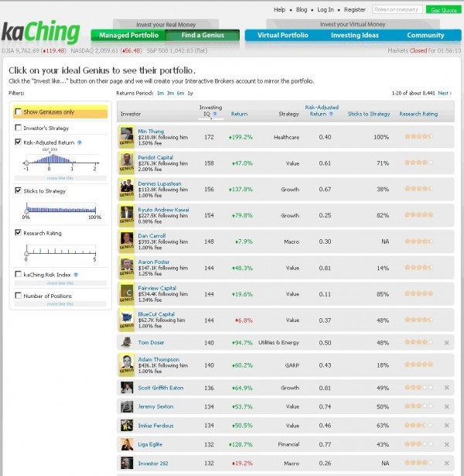
Task: Sort by Sticks to Strategy header
Action: click(369, 114)
